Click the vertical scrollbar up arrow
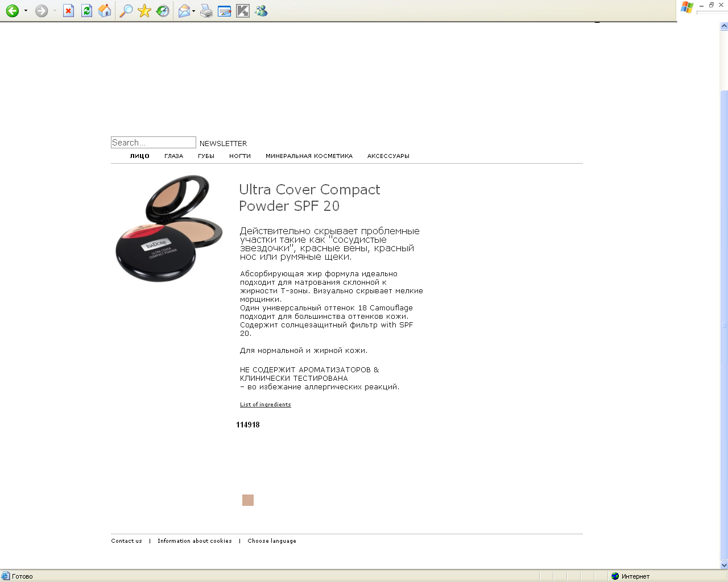This screenshot has height=582, width=728. (x=724, y=26)
